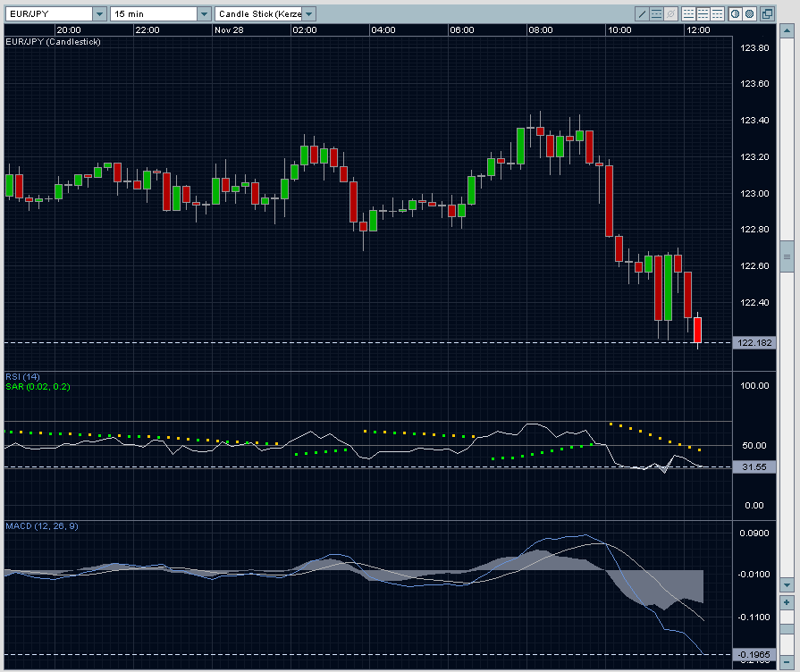Zoom in with the plus button

coord(787,602)
